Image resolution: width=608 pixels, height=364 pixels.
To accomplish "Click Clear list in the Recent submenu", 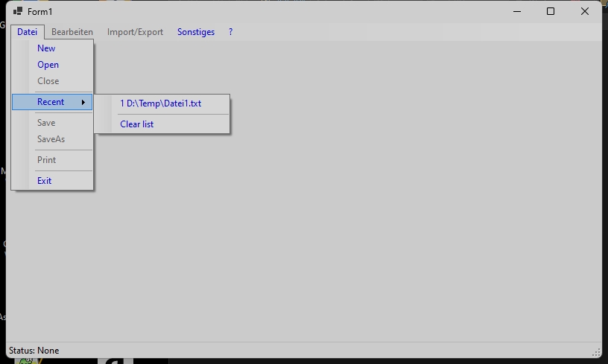I will click(x=137, y=124).
